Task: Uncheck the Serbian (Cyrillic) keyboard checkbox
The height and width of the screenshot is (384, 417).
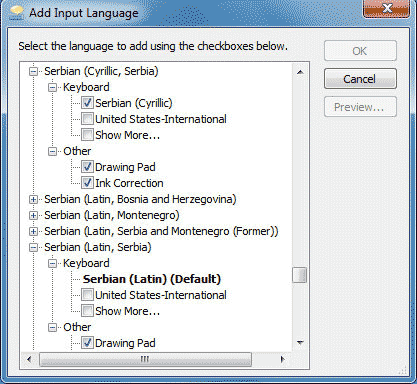Action: coord(87,103)
